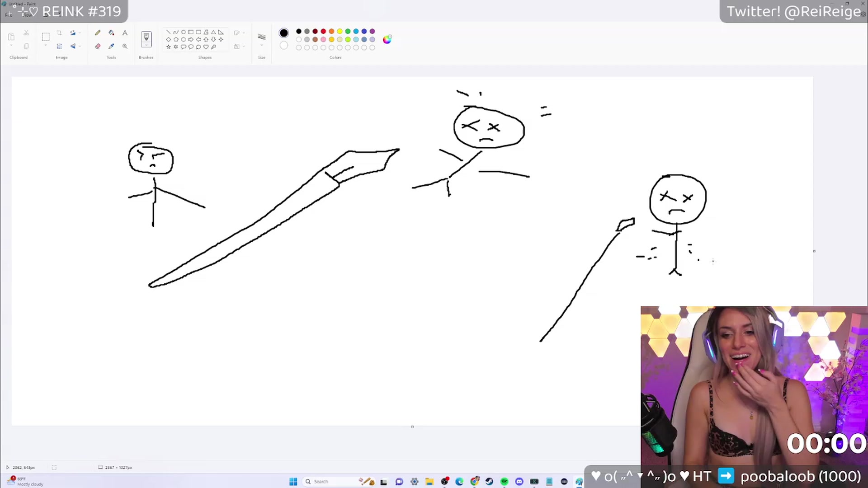The width and height of the screenshot is (868, 488).
Task: Open Microsoft Edge from the taskbar
Action: click(459, 482)
